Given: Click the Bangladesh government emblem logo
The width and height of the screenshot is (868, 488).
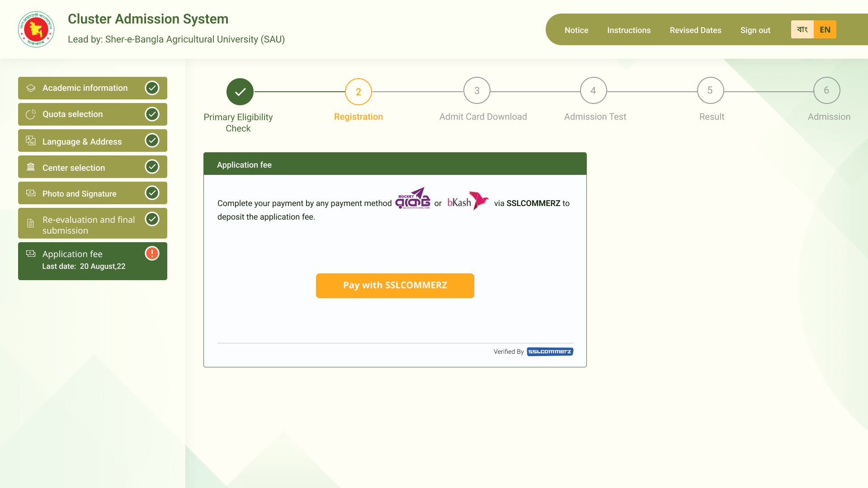Looking at the screenshot, I should [x=36, y=29].
